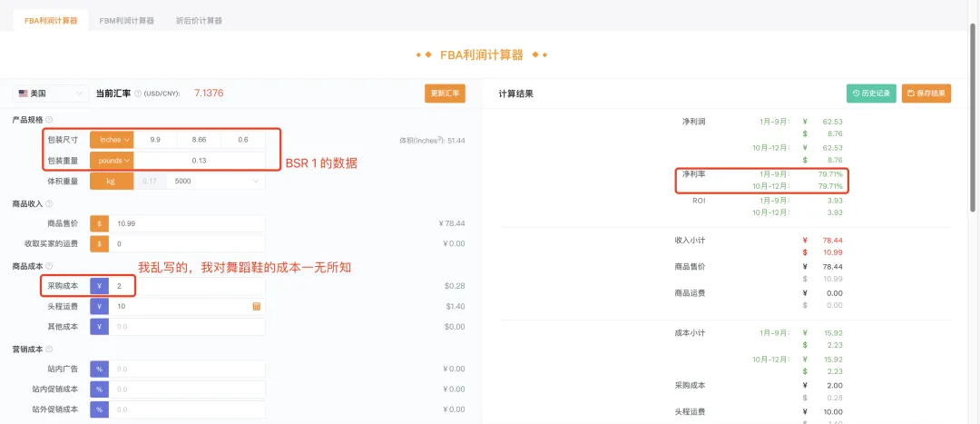Open 历史记录 history button
Screen dimensions: 980x424
871,94
